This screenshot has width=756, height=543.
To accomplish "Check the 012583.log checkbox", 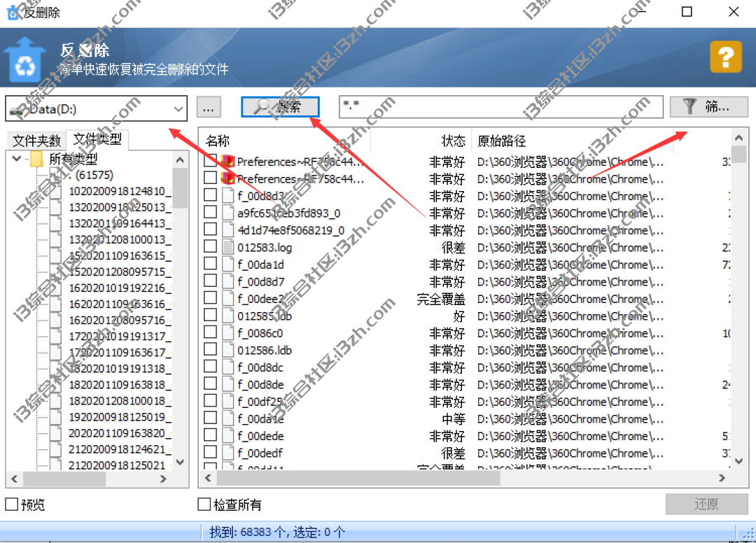I will [x=210, y=246].
